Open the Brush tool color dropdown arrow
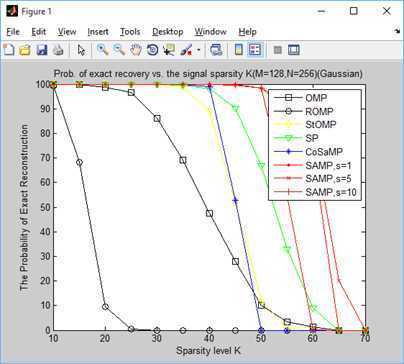The height and width of the screenshot is (364, 404). click(x=199, y=50)
